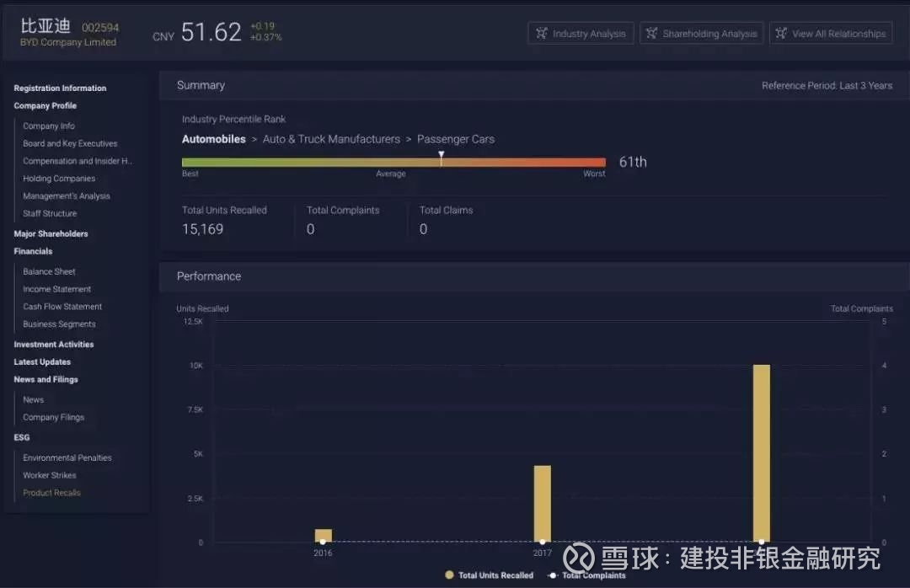Select News and Filings heading
The image size is (910, 588).
pyautogui.click(x=45, y=380)
